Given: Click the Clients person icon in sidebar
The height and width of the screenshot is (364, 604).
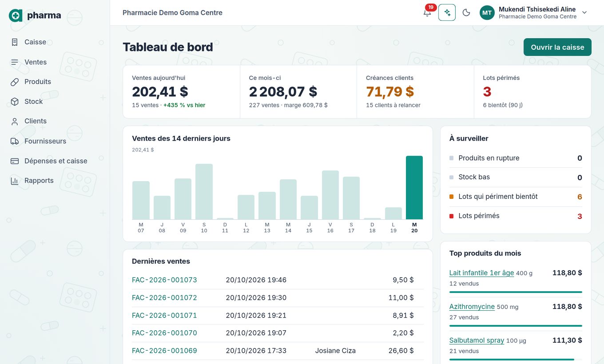Looking at the screenshot, I should tap(15, 121).
